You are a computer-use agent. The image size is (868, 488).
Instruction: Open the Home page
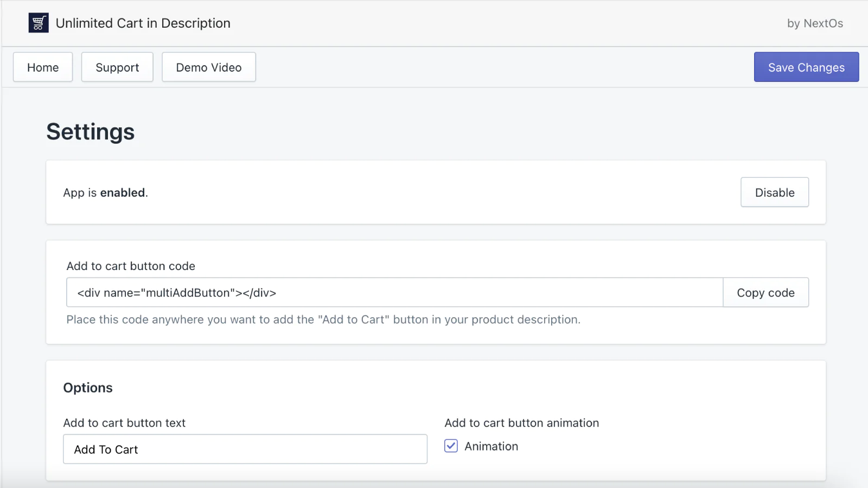click(x=43, y=67)
